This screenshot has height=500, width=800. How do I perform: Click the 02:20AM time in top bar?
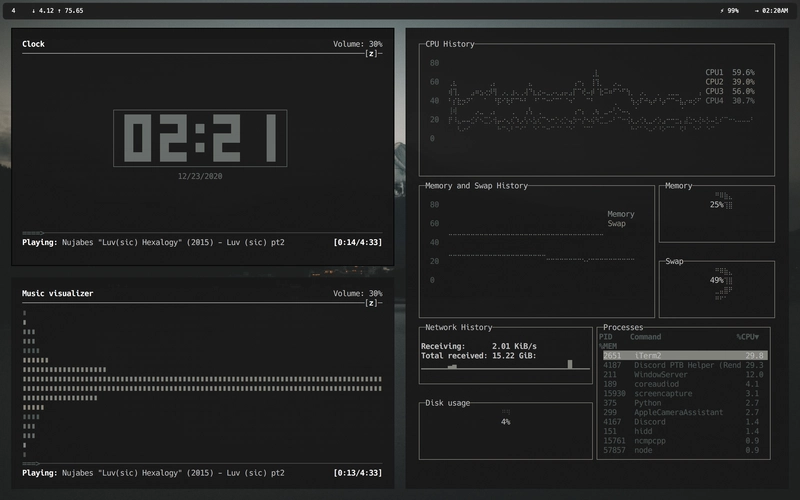click(x=771, y=11)
